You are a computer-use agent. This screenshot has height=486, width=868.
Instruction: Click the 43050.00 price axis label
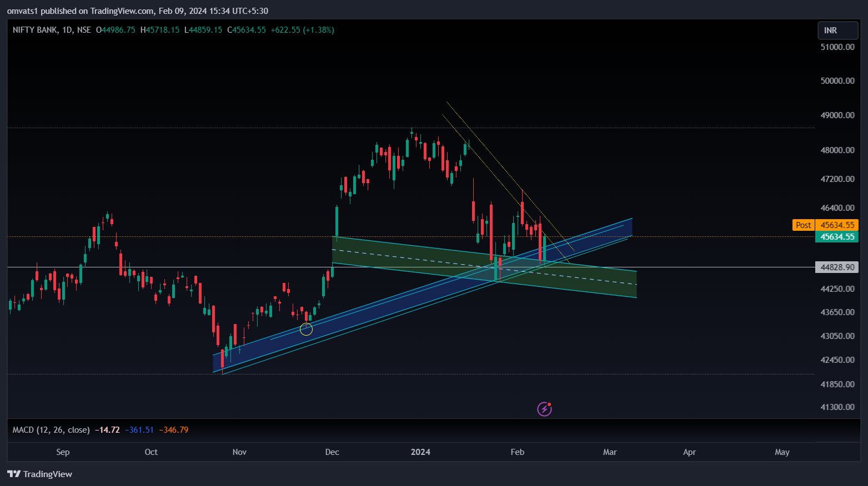(x=837, y=336)
